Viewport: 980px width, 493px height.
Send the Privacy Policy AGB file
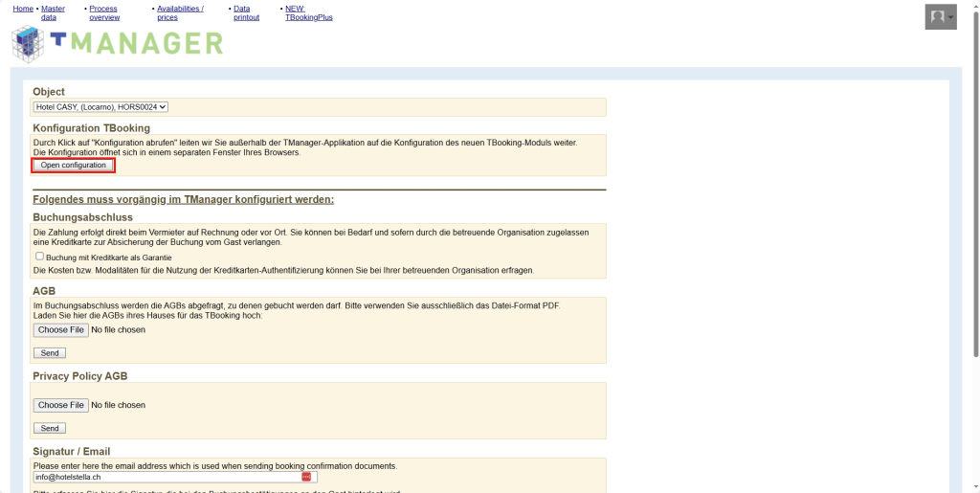coord(50,428)
